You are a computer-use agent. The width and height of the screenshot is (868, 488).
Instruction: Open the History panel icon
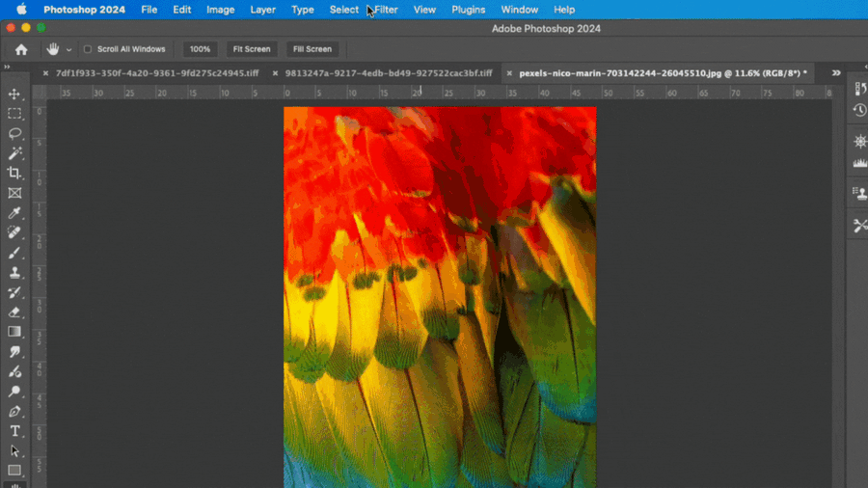[859, 110]
